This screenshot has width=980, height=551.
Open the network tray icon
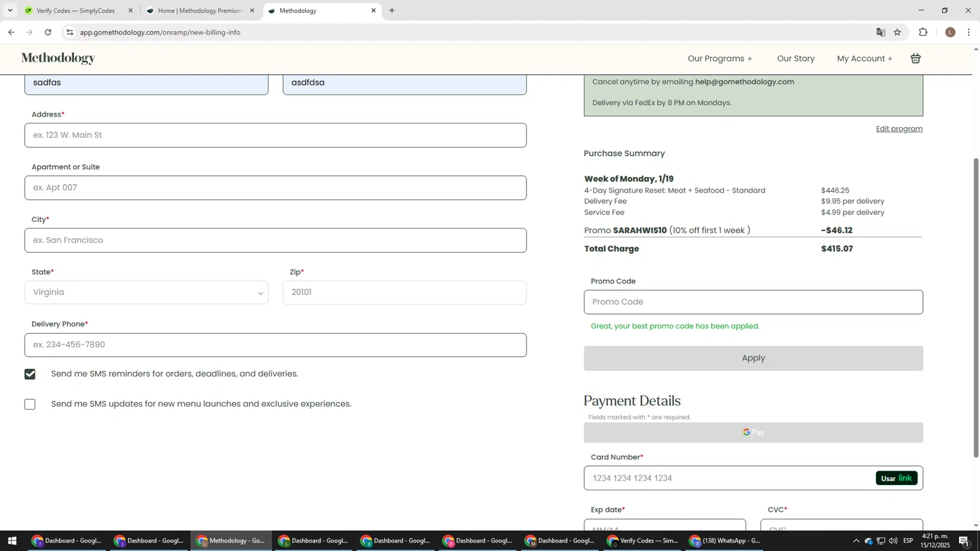(881, 541)
